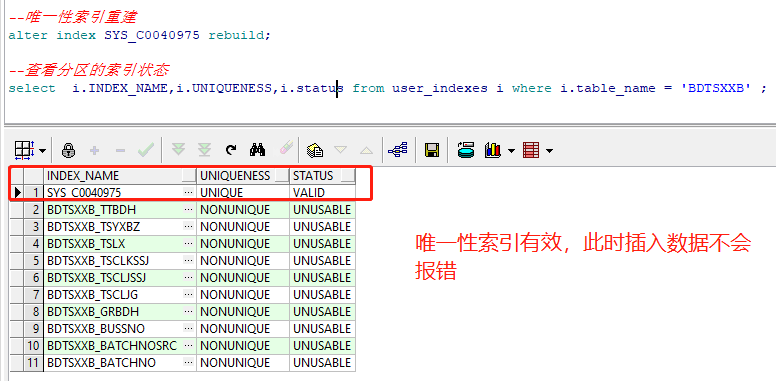Image resolution: width=776 pixels, height=381 pixels.
Task: Toggle the edit data lock icon
Action: pyautogui.click(x=68, y=150)
